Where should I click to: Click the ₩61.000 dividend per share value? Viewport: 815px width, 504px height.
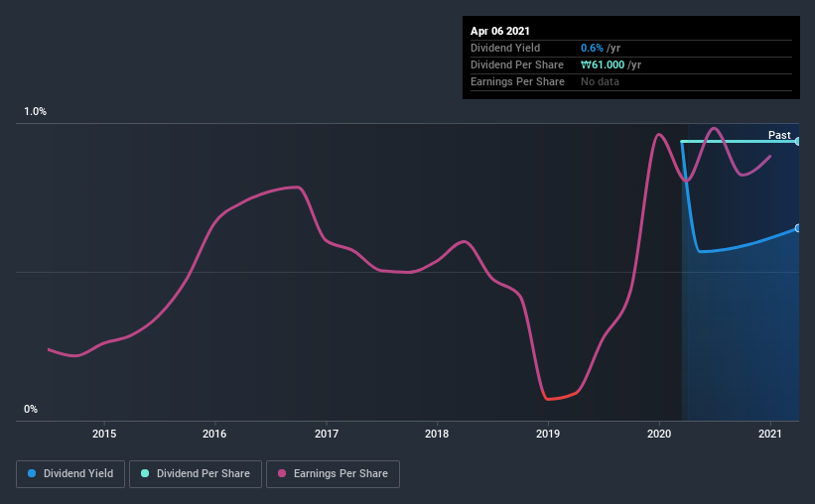(603, 64)
